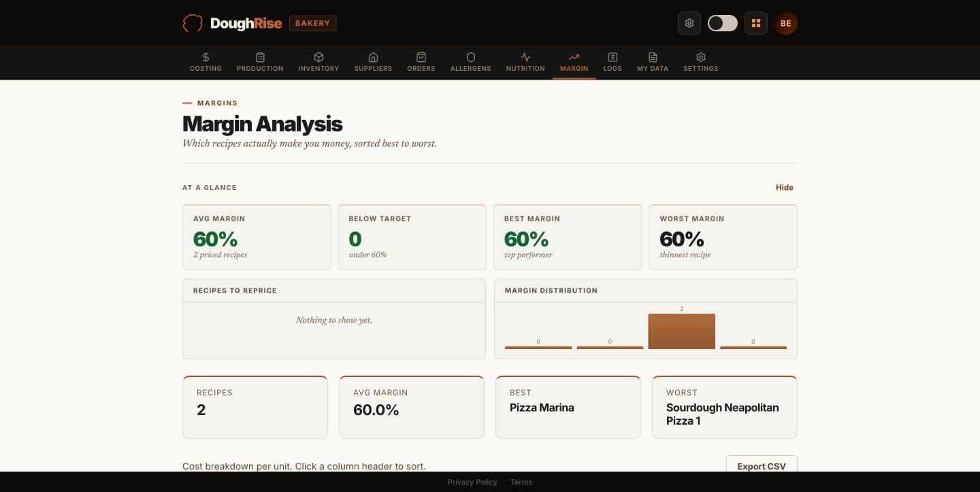Export CSV of cost breakdown
Image resolution: width=980 pixels, height=492 pixels.
click(762, 465)
